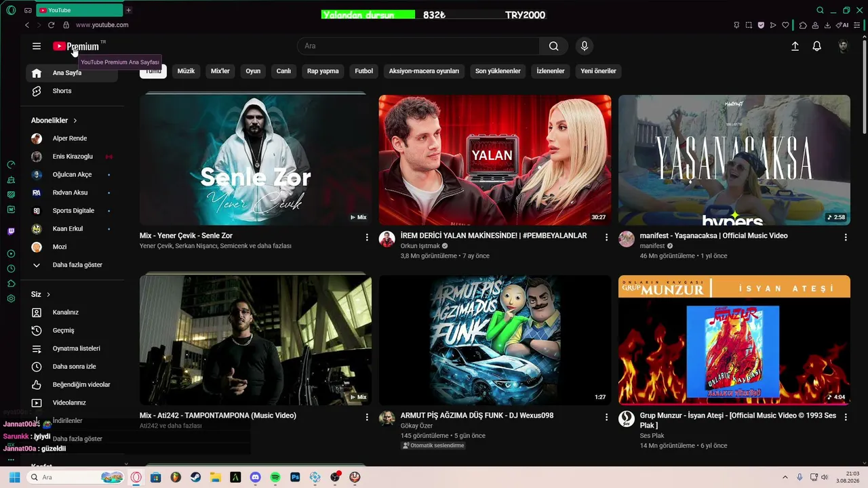
Task: Open browser downloads icon
Action: click(x=827, y=25)
